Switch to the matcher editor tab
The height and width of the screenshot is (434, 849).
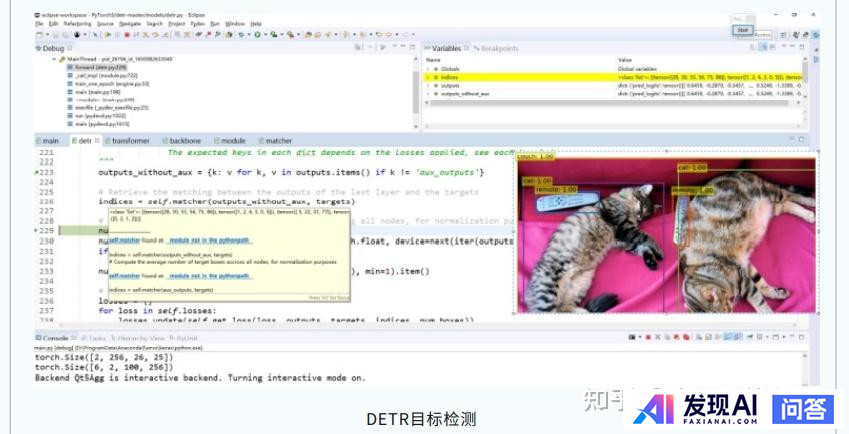273,141
